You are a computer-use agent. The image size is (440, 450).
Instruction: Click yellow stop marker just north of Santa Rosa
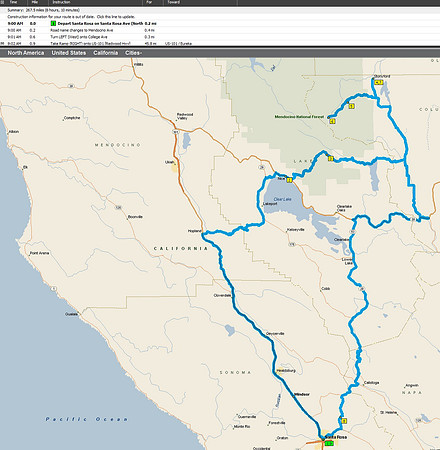pos(344,421)
